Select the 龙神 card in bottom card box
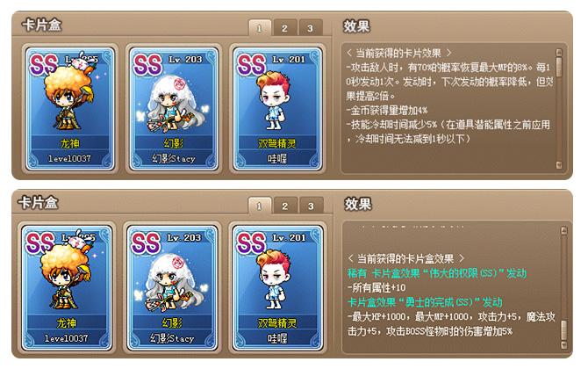The image size is (588, 369). 67,288
